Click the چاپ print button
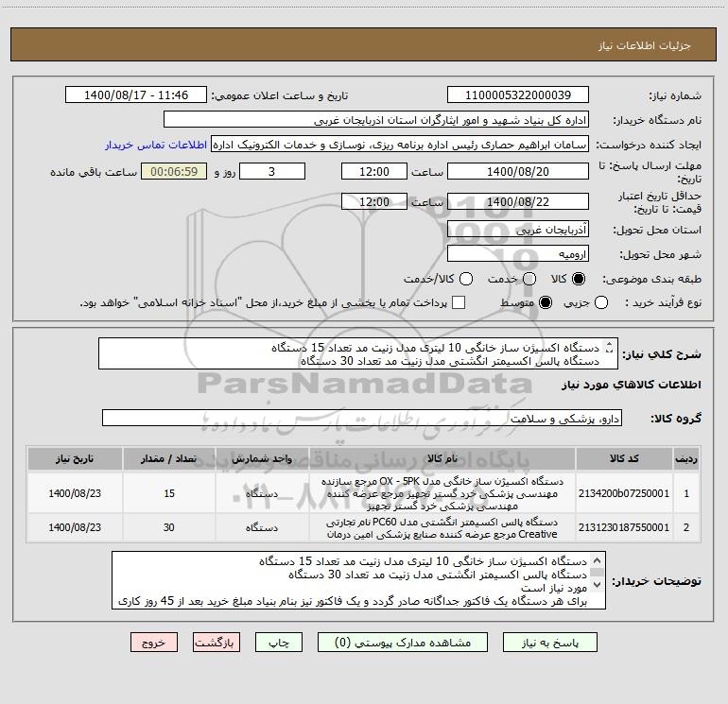Screen dimensions: 728x704 pos(279,643)
